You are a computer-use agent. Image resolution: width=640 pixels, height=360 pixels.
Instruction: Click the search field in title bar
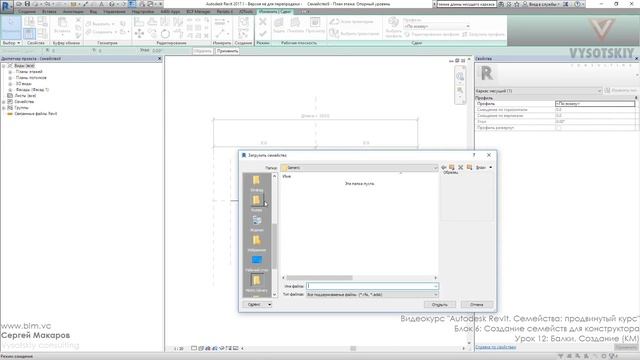pos(466,4)
